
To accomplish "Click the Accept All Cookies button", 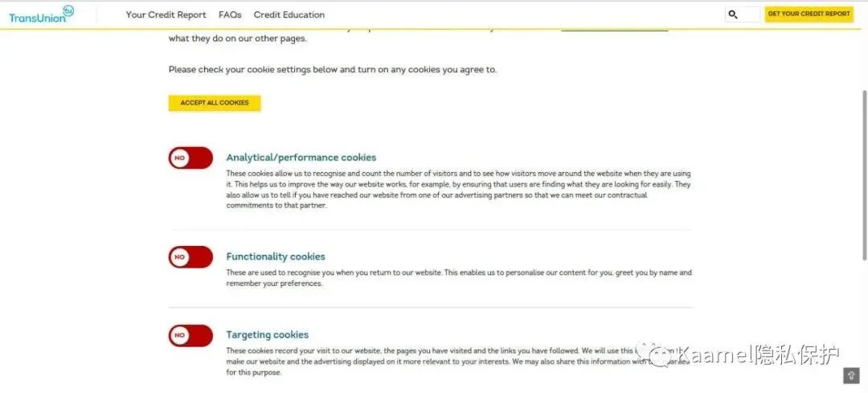I will pos(215,103).
